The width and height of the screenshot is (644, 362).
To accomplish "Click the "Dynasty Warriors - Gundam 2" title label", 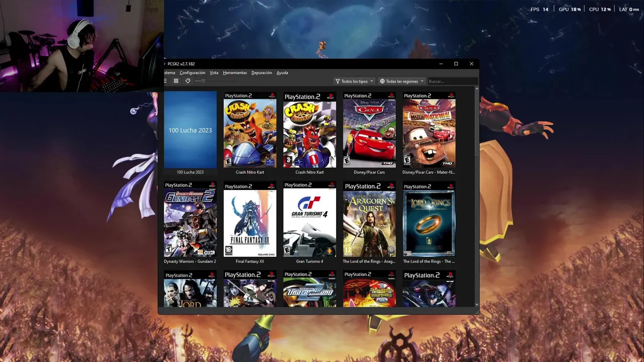I will (190, 261).
